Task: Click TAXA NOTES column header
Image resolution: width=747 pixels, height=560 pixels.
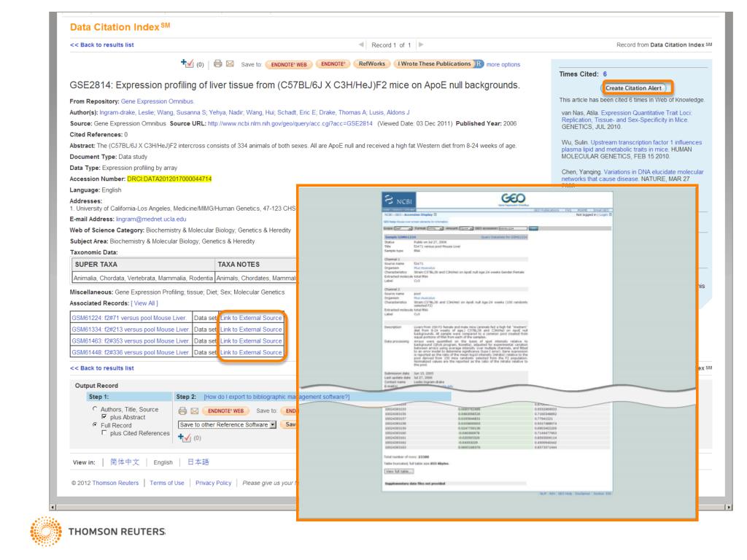Action: click(x=255, y=264)
